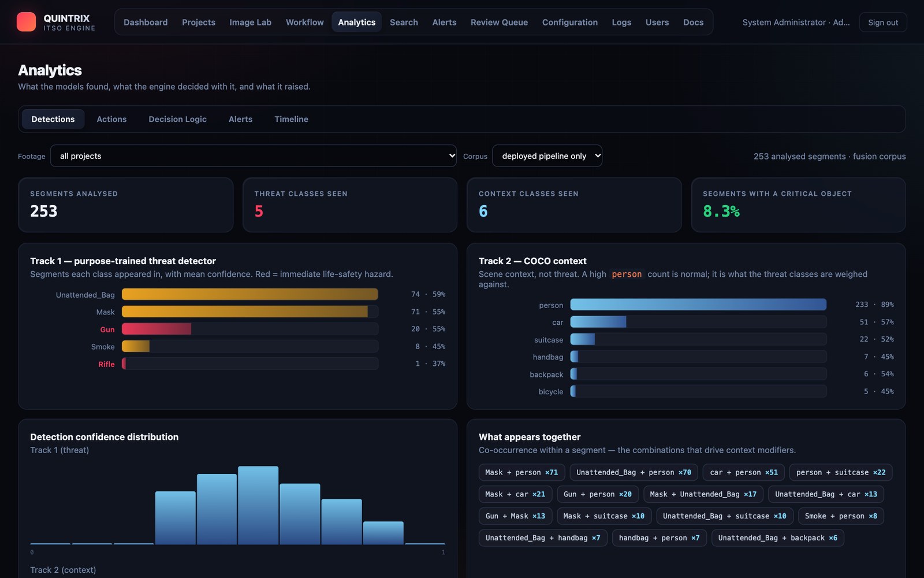Open the Search page
This screenshot has height=578, width=924.
pyautogui.click(x=404, y=22)
